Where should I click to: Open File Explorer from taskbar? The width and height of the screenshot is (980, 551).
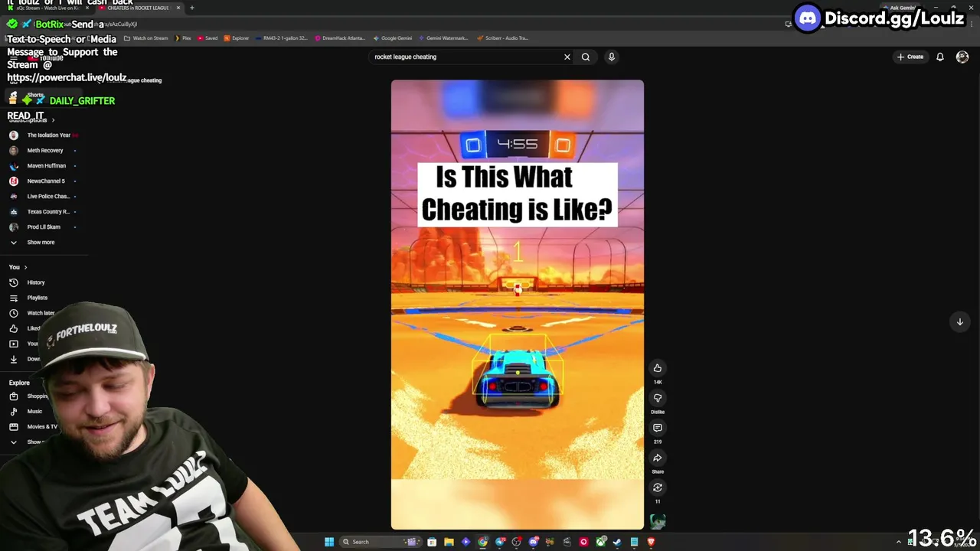449,542
